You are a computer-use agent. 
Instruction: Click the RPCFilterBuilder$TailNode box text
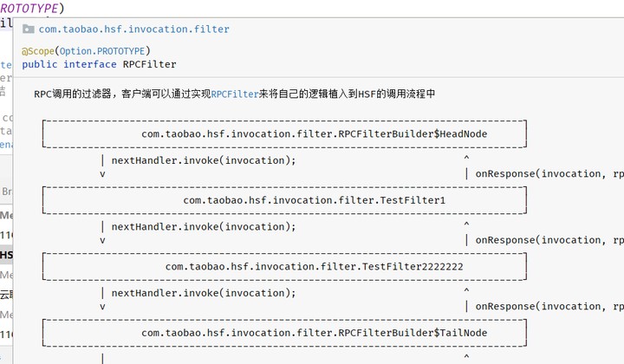click(x=314, y=333)
